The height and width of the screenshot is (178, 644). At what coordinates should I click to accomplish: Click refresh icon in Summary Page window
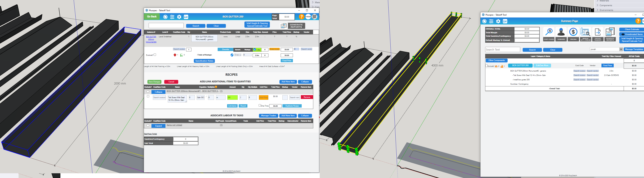[484, 21]
